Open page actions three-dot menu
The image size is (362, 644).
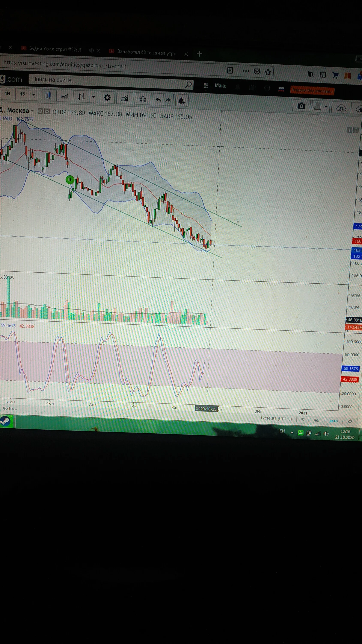[x=246, y=71]
